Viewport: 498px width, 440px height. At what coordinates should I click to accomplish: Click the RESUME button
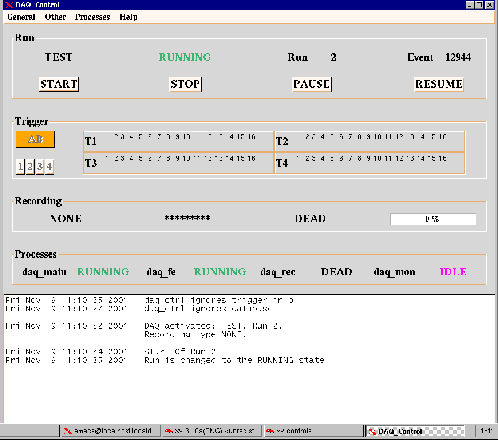pyautogui.click(x=439, y=84)
